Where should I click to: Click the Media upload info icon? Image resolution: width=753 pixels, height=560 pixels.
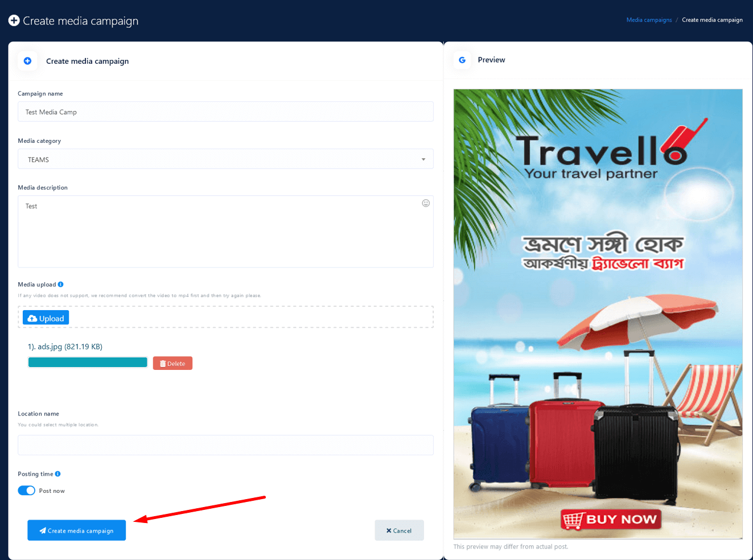click(x=61, y=285)
